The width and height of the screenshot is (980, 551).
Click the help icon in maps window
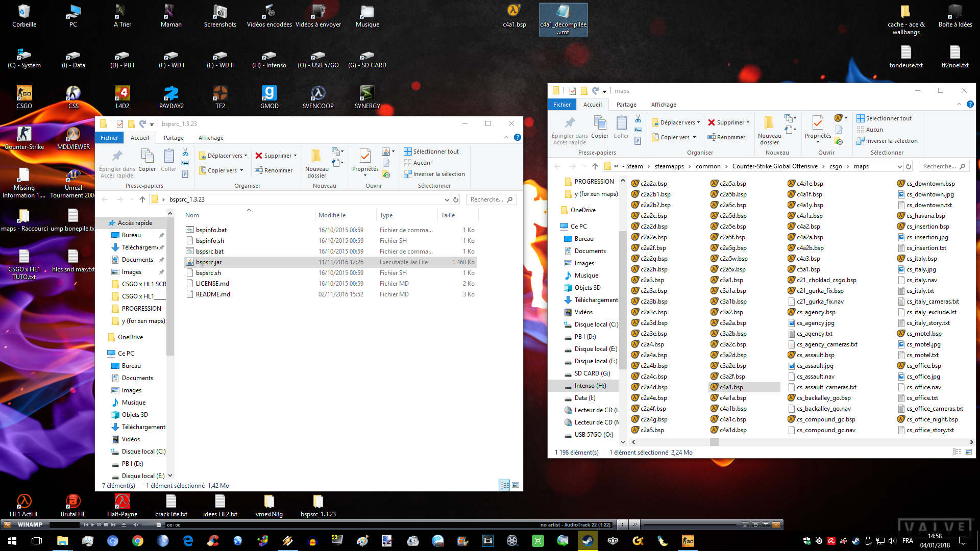coord(970,104)
